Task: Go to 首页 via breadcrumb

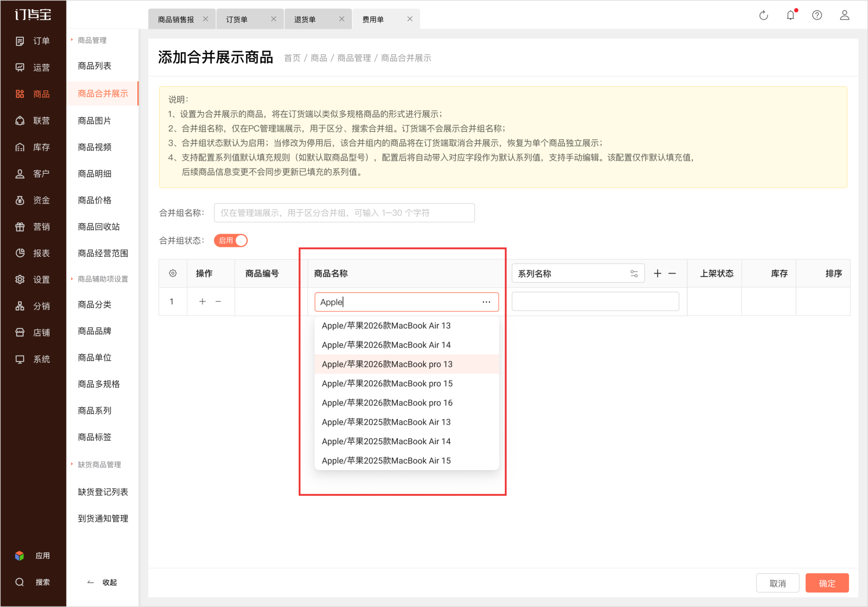Action: click(292, 58)
